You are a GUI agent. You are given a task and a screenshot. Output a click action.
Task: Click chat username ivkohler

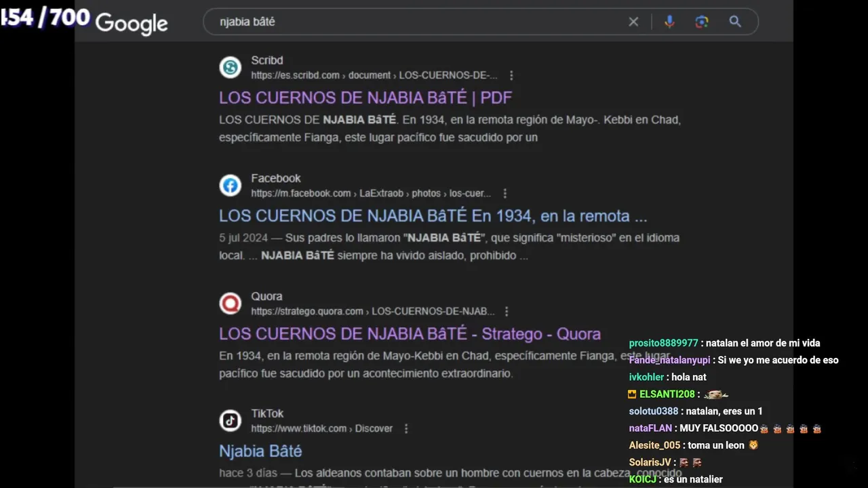[x=646, y=377]
